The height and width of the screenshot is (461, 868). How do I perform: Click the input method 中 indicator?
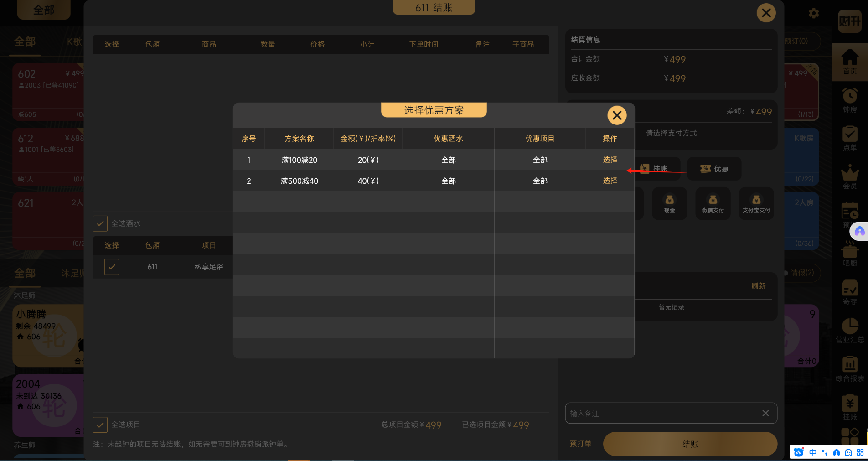(813, 452)
